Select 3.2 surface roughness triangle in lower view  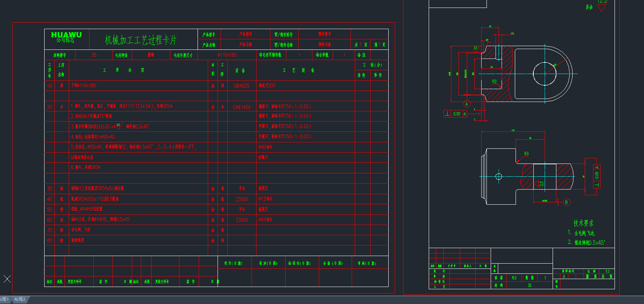pyautogui.click(x=537, y=184)
